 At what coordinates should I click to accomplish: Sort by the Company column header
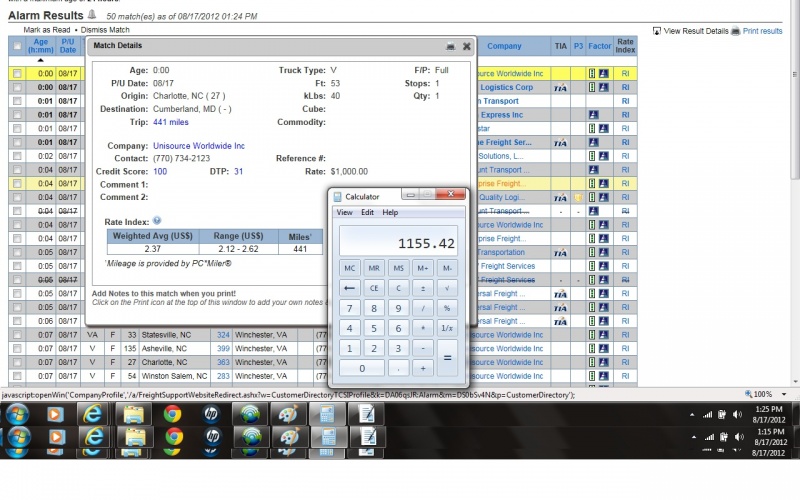[x=504, y=46]
